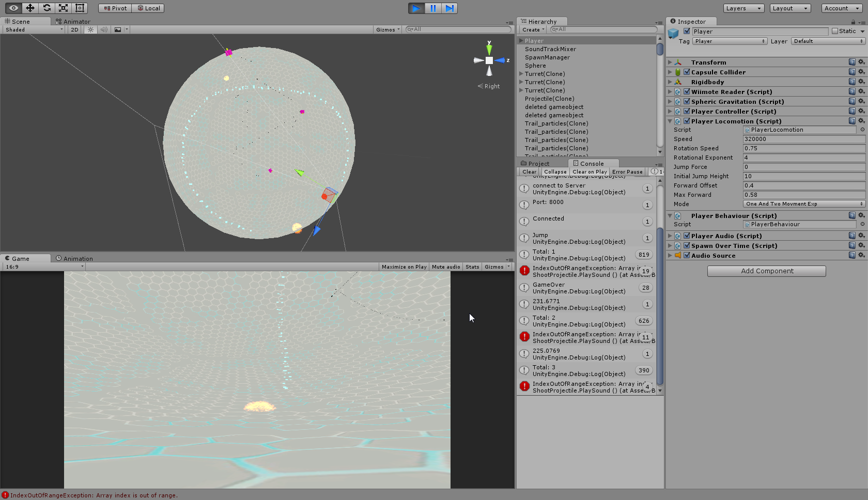Select the Rect transform tool
This screenshot has height=500, width=868.
coord(80,8)
